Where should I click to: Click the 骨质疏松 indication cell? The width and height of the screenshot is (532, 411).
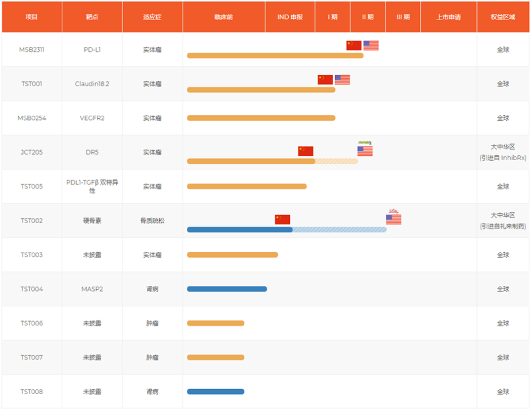(152, 221)
